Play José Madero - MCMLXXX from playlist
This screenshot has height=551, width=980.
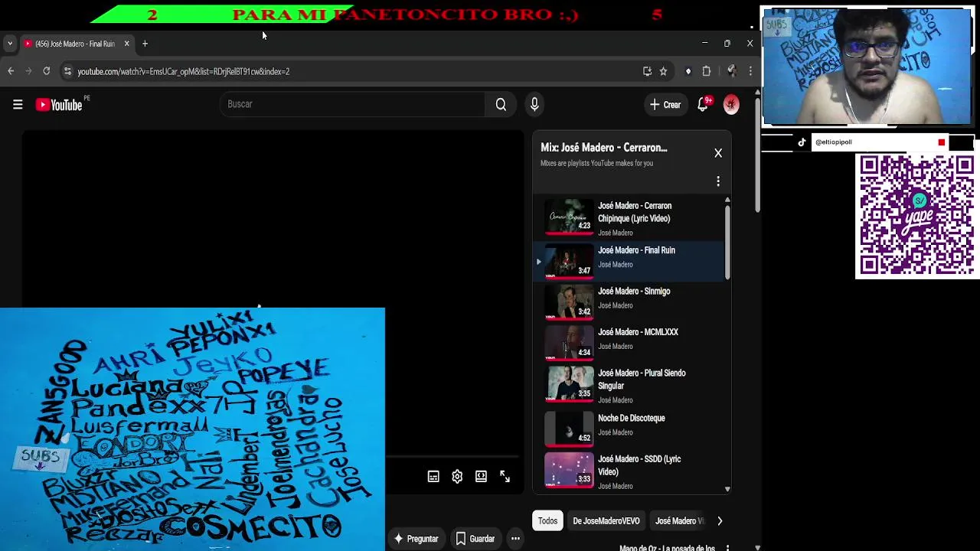pyautogui.click(x=629, y=342)
